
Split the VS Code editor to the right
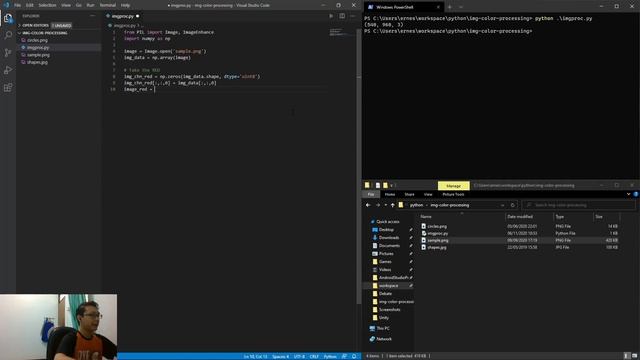point(342,16)
